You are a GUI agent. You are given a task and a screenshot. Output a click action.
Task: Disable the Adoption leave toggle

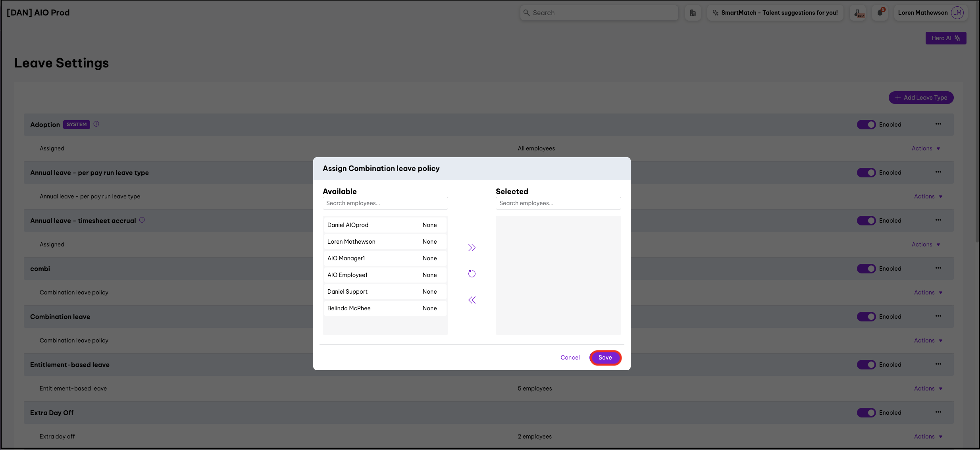coord(866,125)
